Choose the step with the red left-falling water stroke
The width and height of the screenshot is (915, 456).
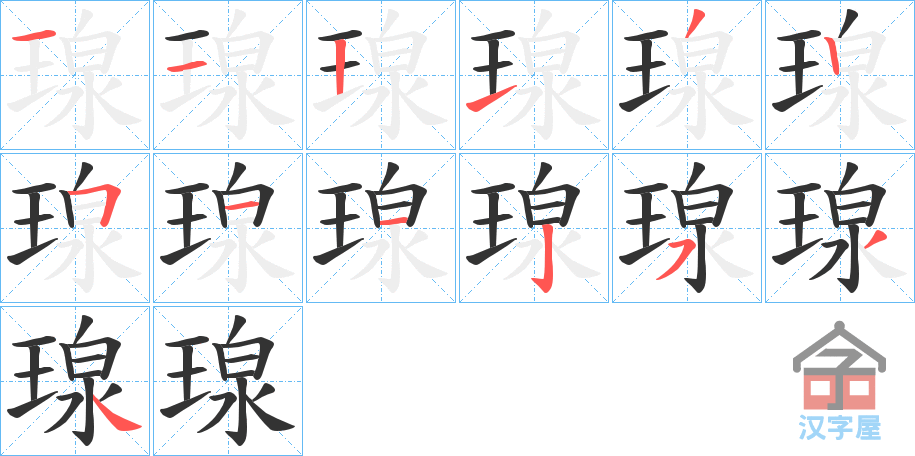point(686,228)
